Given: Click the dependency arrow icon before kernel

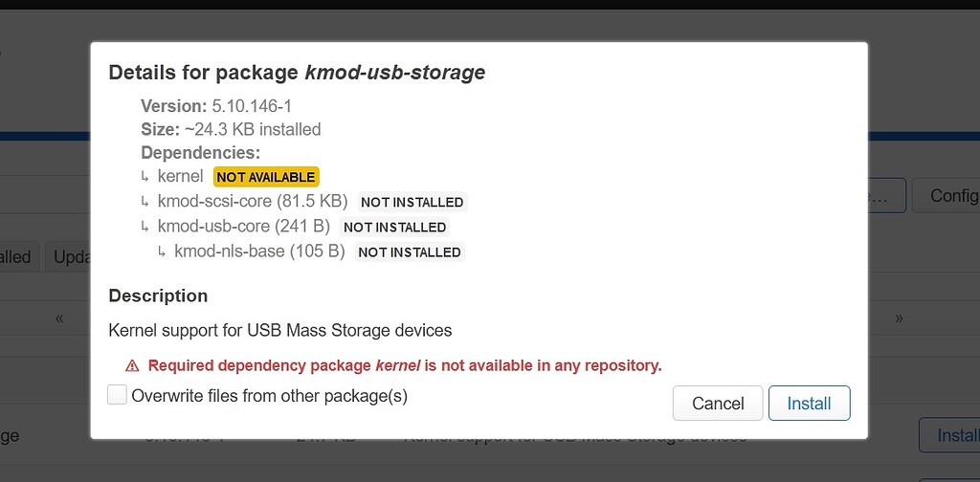Looking at the screenshot, I should pos(145,177).
